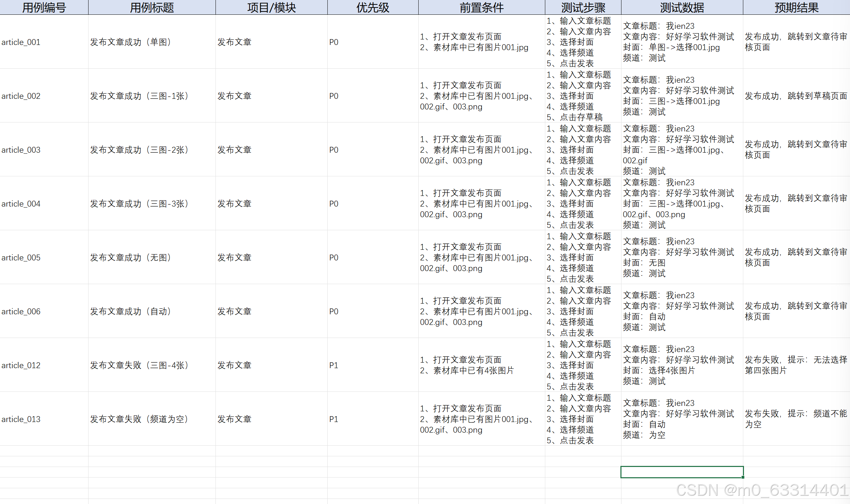Click expected result 频道不能为空 cell

pos(796,419)
